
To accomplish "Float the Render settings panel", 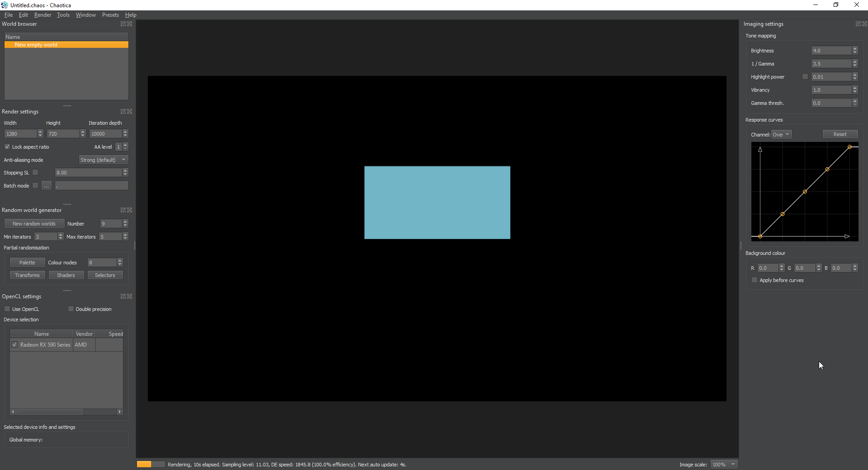I will [x=123, y=112].
